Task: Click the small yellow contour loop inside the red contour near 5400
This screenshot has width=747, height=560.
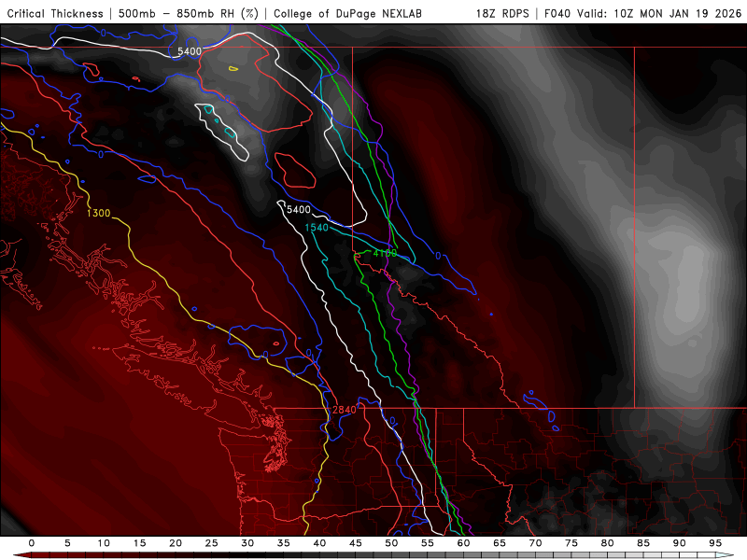Action: [x=233, y=68]
